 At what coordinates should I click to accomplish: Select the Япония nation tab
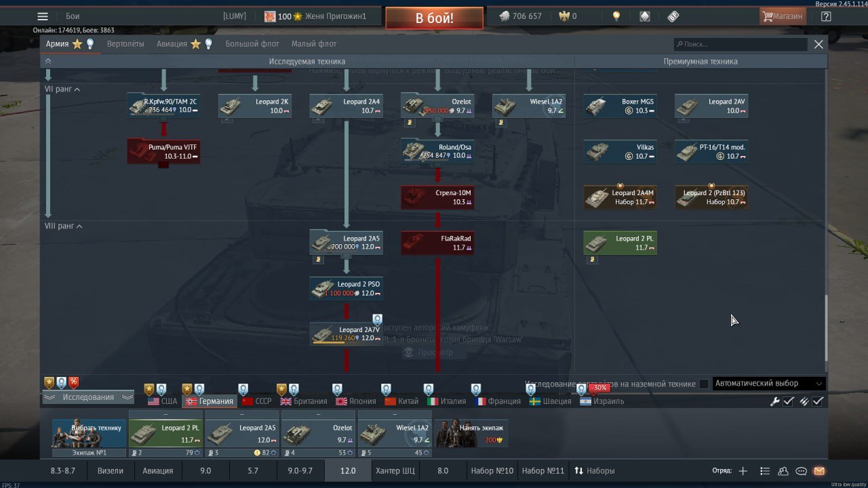(x=355, y=401)
